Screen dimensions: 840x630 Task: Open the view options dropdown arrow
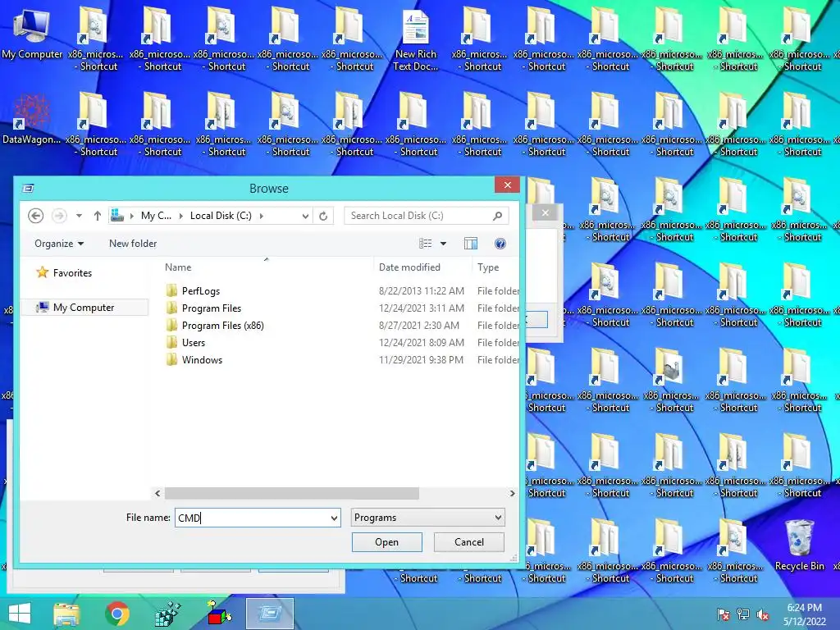(443, 244)
